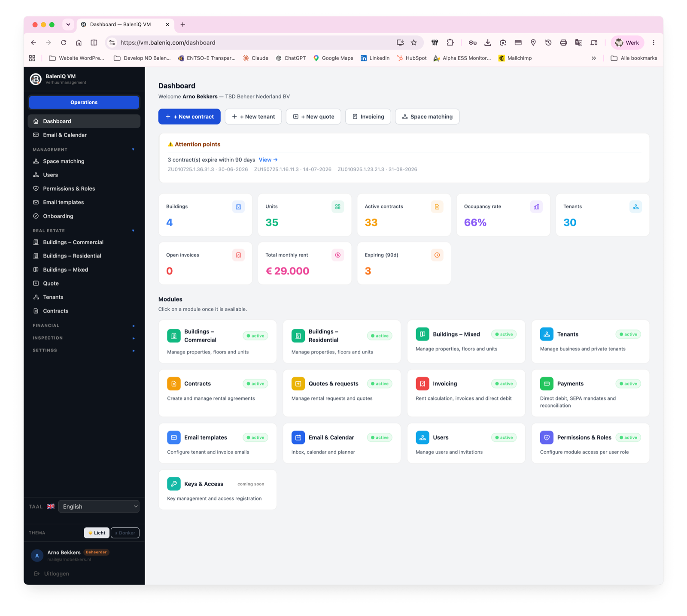Viewport: 687px width, 616px height.
Task: Click the Active contracts document icon
Action: coord(437,206)
